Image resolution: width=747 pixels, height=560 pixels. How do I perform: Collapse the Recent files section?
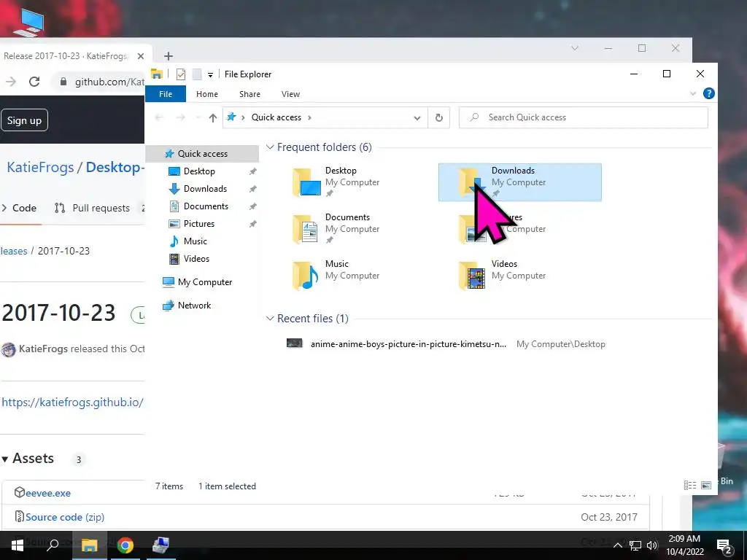coord(270,318)
